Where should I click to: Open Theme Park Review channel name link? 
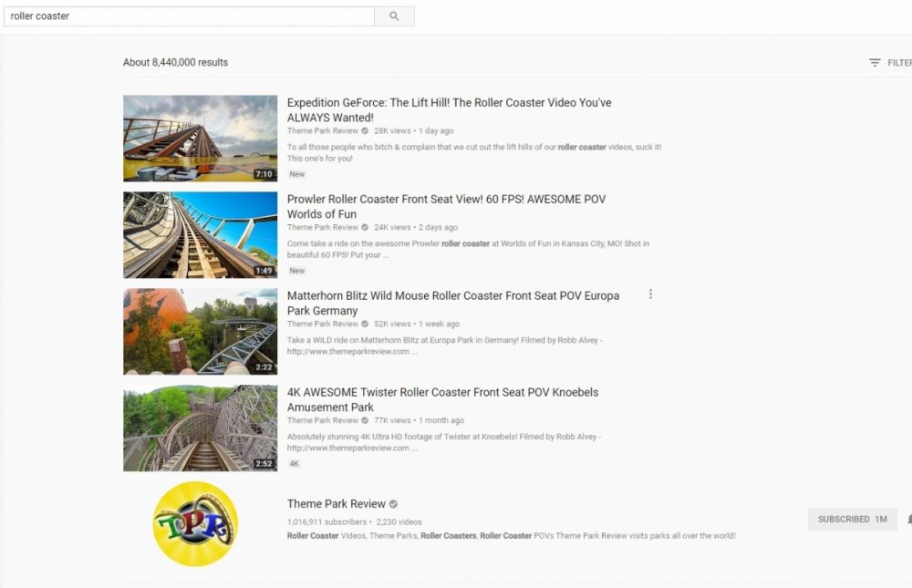336,504
